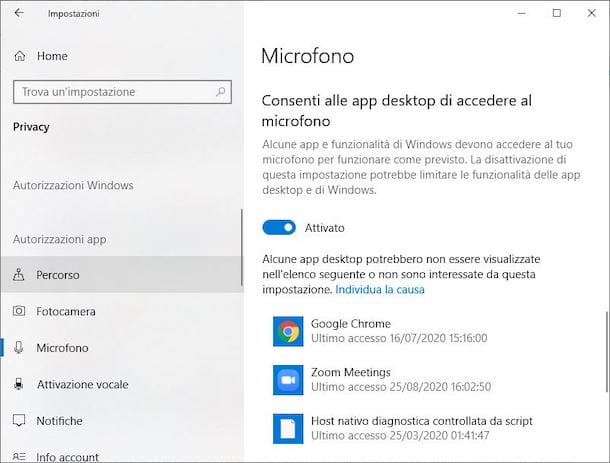
Task: Close the Impostazioni window
Action: (x=591, y=13)
